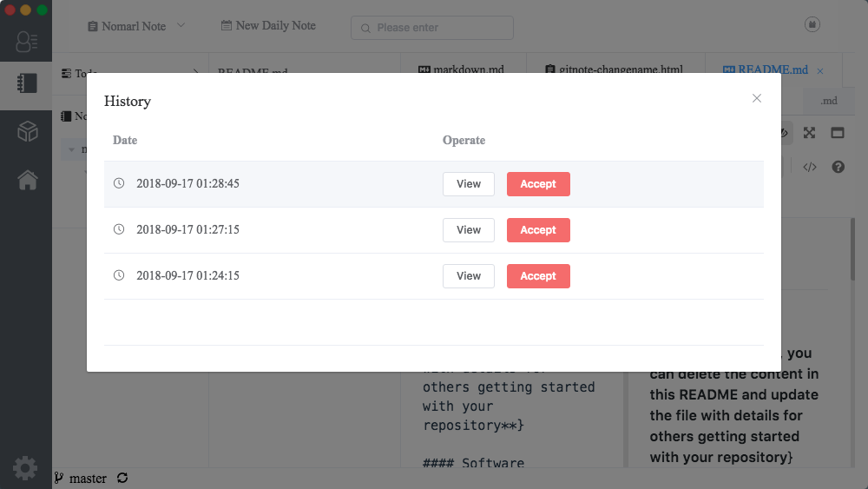Screen dimensions: 868x489
Task: Select the notebook icon in sidebar
Action: click(x=26, y=83)
